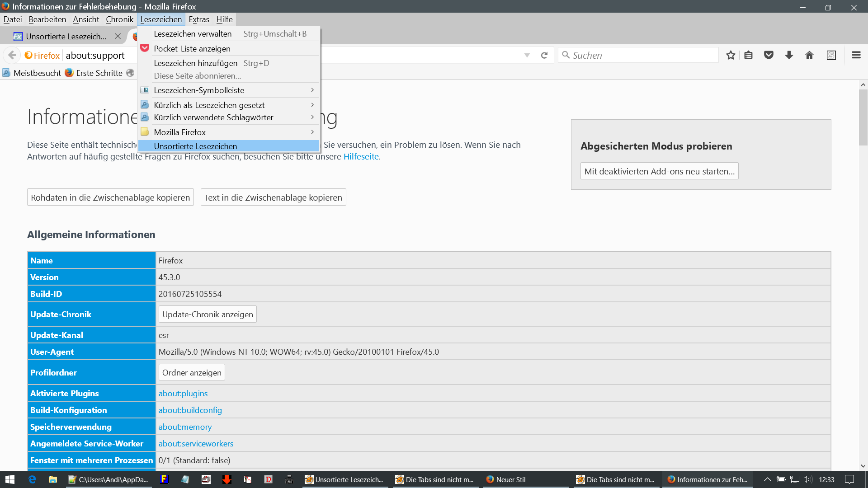Click the back arrow button

[x=12, y=55]
